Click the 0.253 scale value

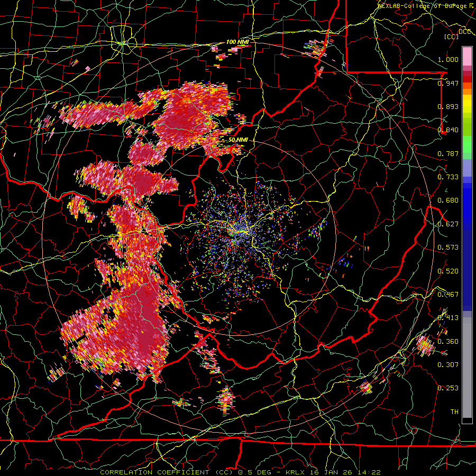[448, 388]
